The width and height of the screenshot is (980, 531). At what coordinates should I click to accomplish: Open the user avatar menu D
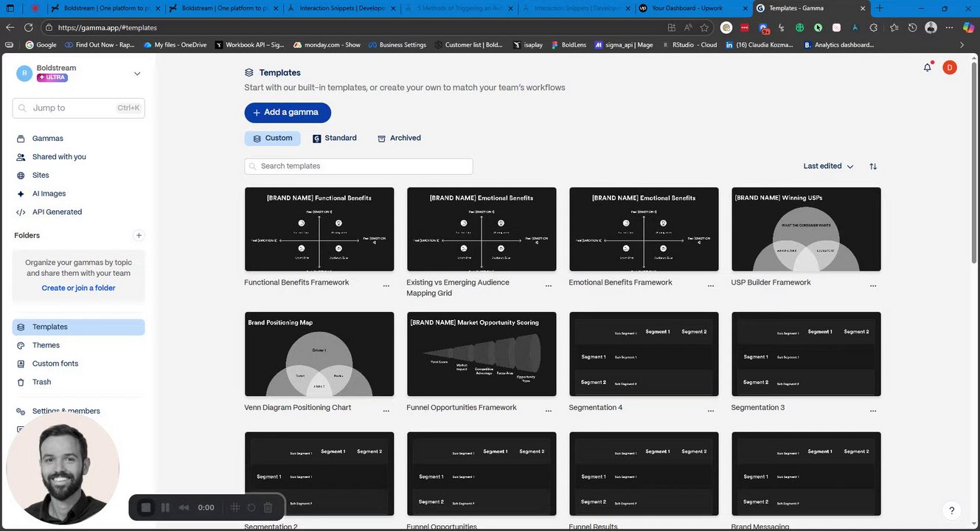click(950, 68)
